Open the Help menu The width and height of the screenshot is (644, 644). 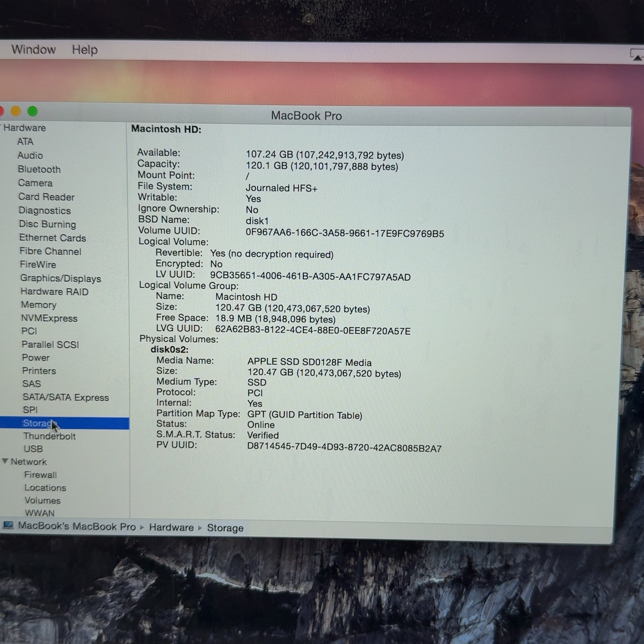pos(85,50)
